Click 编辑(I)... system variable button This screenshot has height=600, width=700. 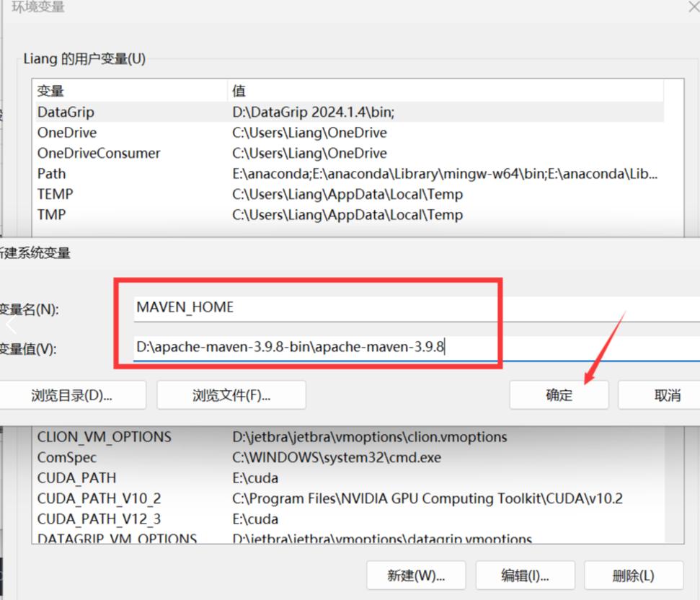525,575
